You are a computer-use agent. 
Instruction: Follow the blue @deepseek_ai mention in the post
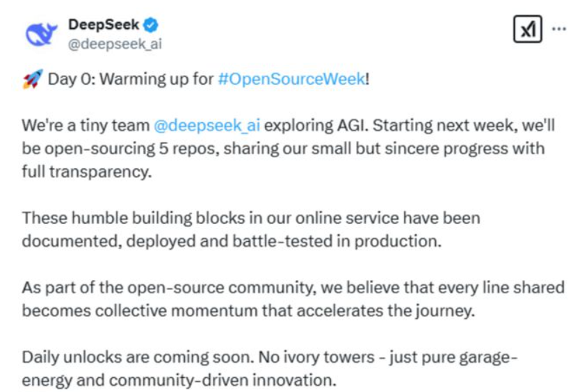pyautogui.click(x=207, y=126)
